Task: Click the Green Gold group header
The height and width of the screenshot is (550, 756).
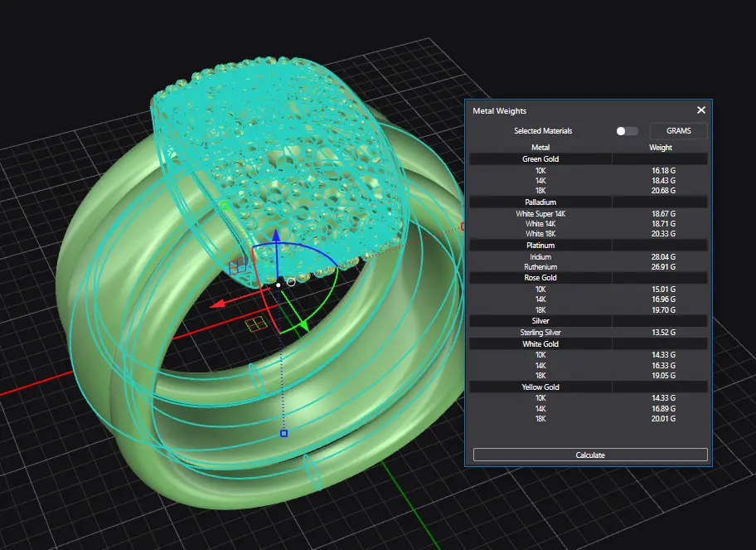Action: pyautogui.click(x=540, y=158)
